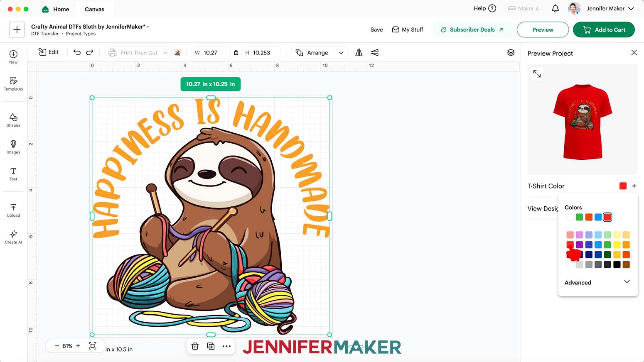The image size is (644, 362).
Task: Zoom out with the minus button
Action: tap(57, 346)
